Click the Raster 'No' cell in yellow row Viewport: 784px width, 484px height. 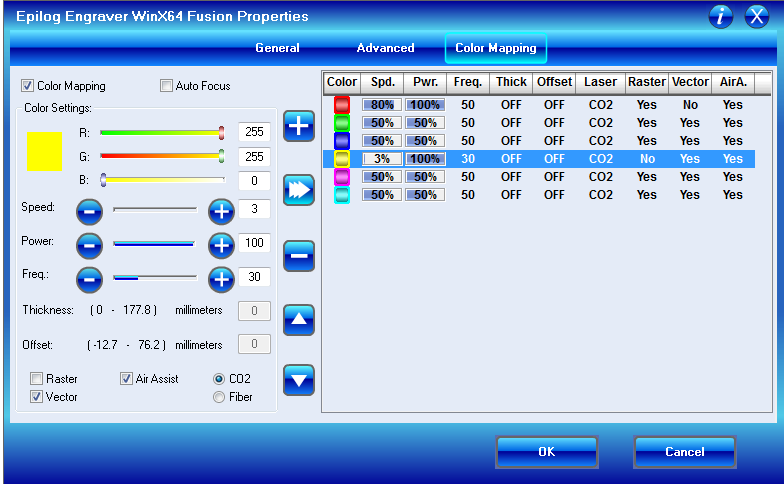tap(647, 159)
